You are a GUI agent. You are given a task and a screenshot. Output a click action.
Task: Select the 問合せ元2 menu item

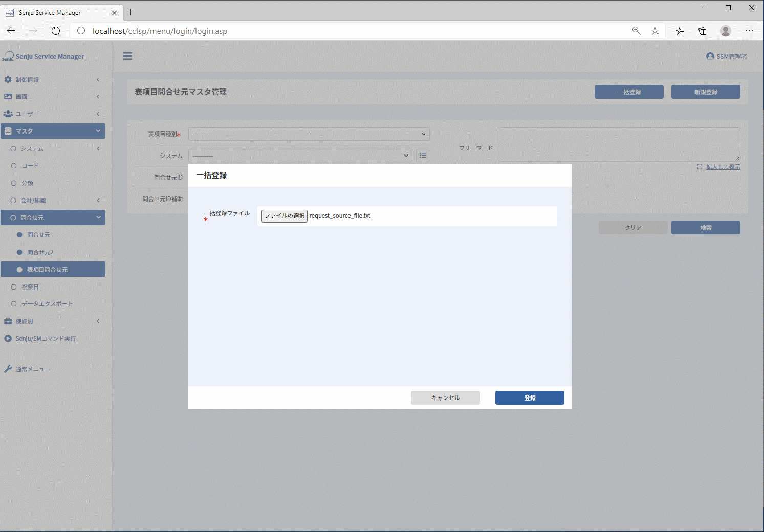click(x=40, y=252)
